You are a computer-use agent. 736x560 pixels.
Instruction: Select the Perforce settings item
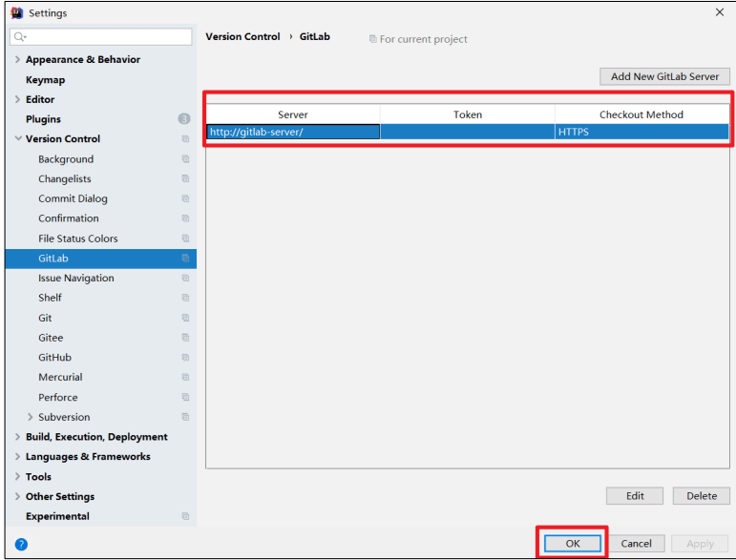click(57, 397)
